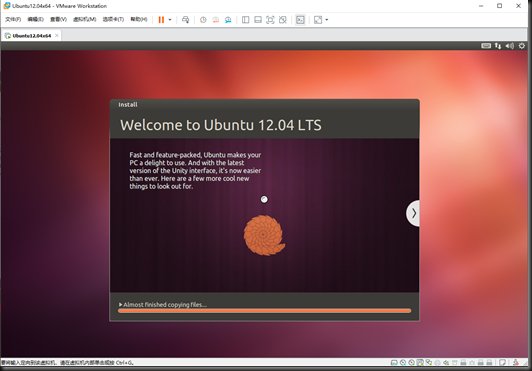The width and height of the screenshot is (532, 371).
Task: Click the network adapter device status icon
Action: 429,363
